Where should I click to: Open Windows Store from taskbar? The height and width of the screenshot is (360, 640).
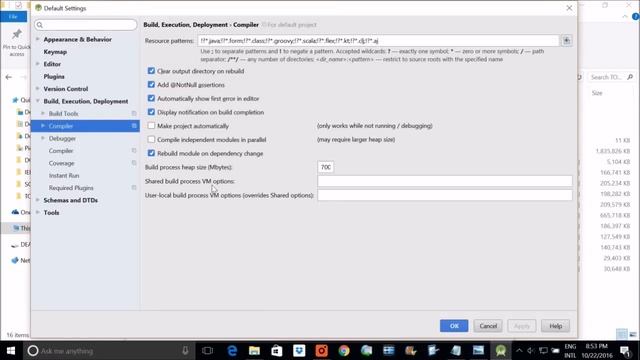pos(277,351)
